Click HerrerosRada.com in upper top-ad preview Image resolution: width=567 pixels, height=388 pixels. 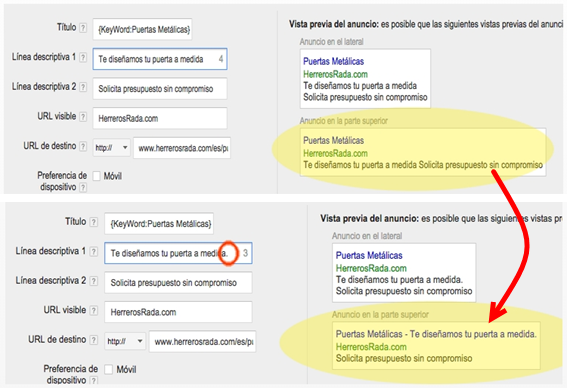pyautogui.click(x=335, y=153)
